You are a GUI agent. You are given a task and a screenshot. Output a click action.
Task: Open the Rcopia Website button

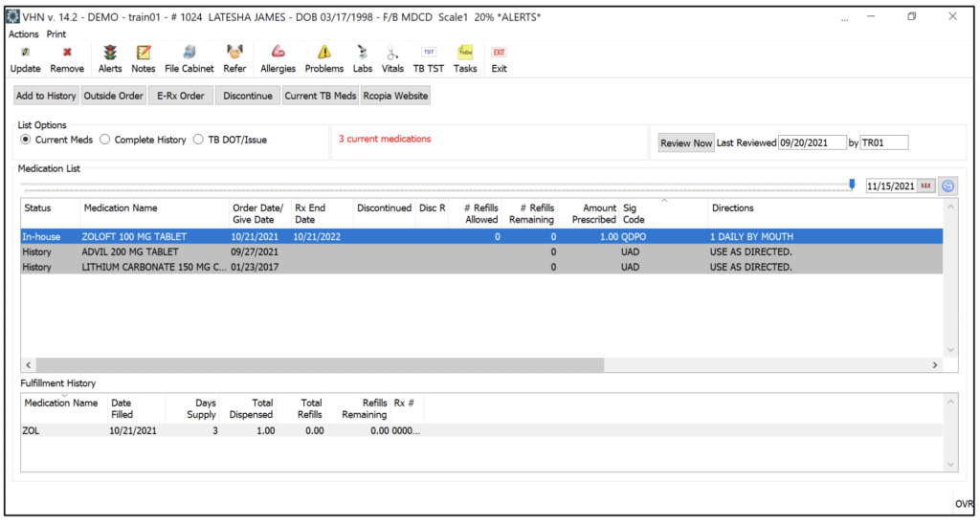point(395,96)
